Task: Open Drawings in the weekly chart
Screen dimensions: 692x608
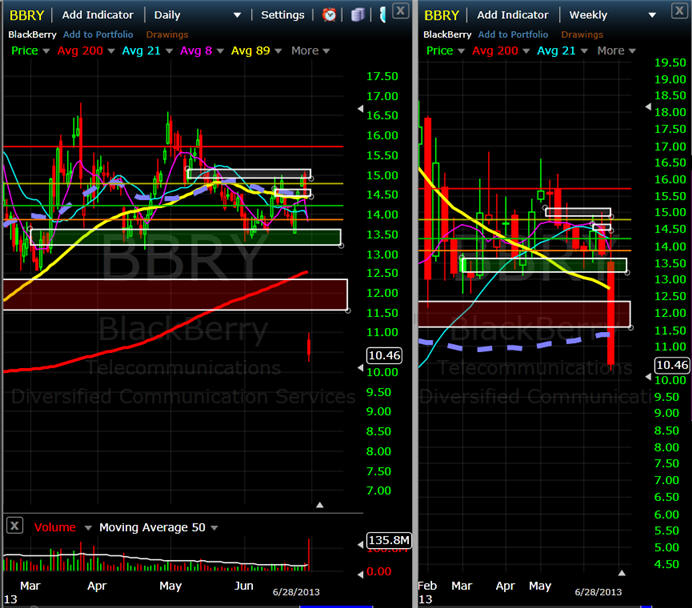Action: pyautogui.click(x=581, y=34)
